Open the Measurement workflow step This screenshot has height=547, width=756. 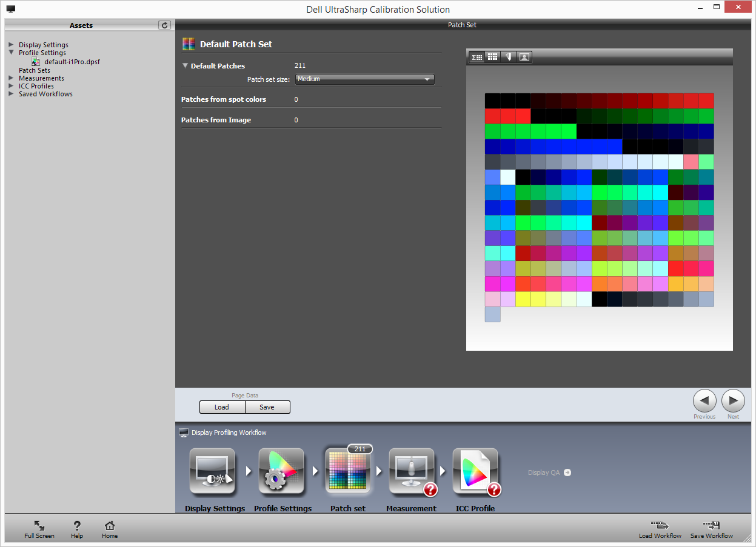click(x=412, y=471)
